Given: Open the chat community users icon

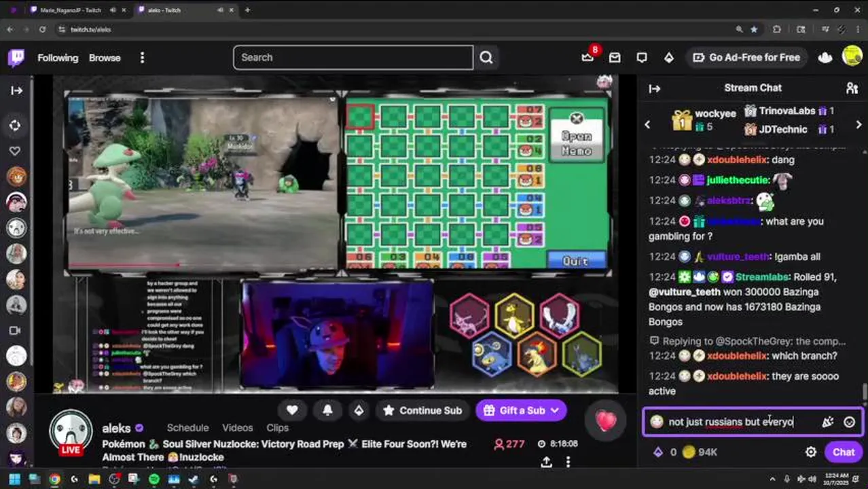Looking at the screenshot, I should (852, 88).
